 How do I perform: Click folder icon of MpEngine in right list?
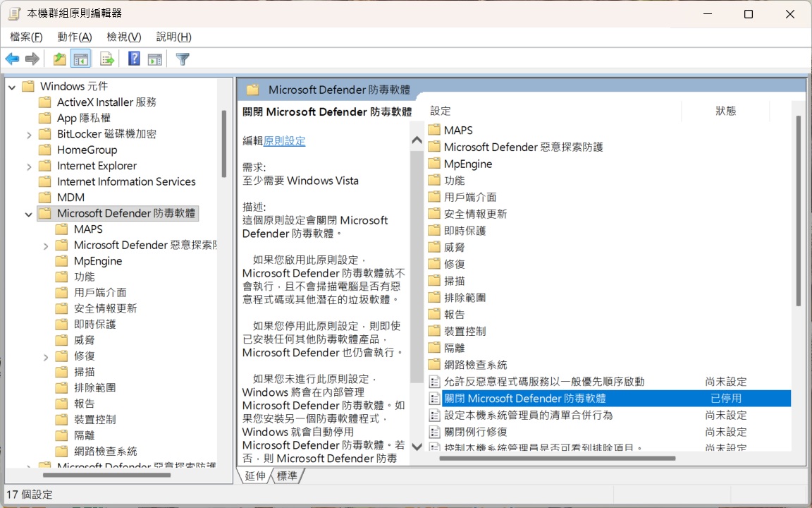click(434, 164)
